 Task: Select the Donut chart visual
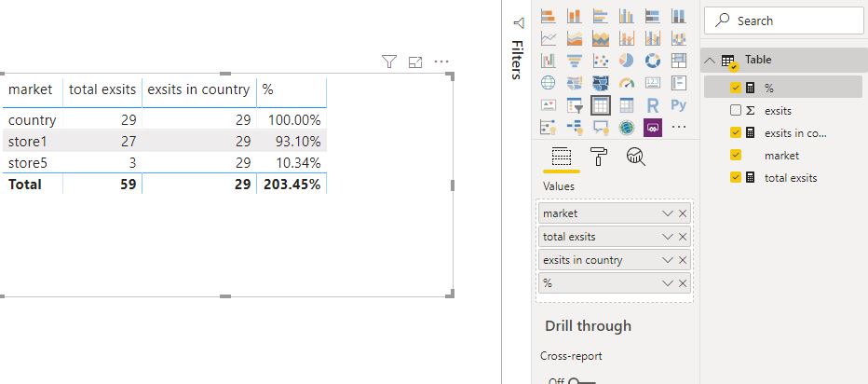tap(653, 61)
